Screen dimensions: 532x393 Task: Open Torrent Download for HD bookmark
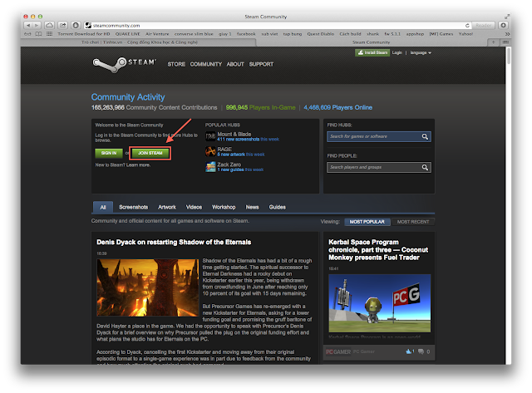tap(84, 34)
